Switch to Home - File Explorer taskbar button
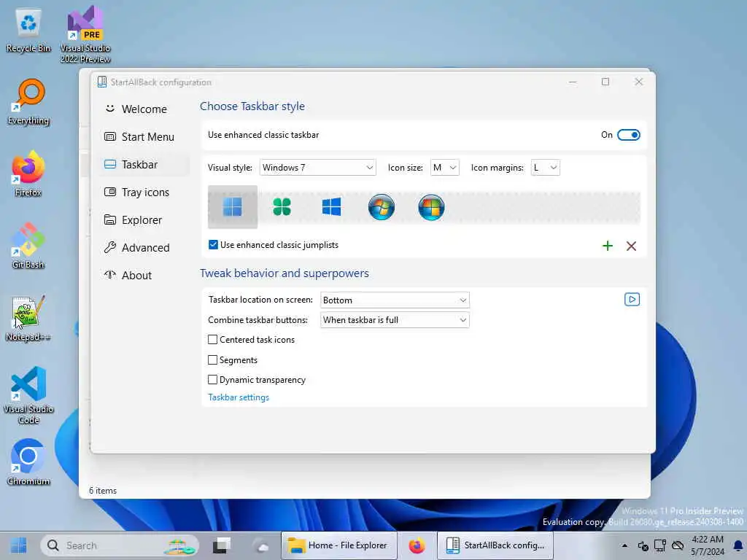 pos(338,545)
